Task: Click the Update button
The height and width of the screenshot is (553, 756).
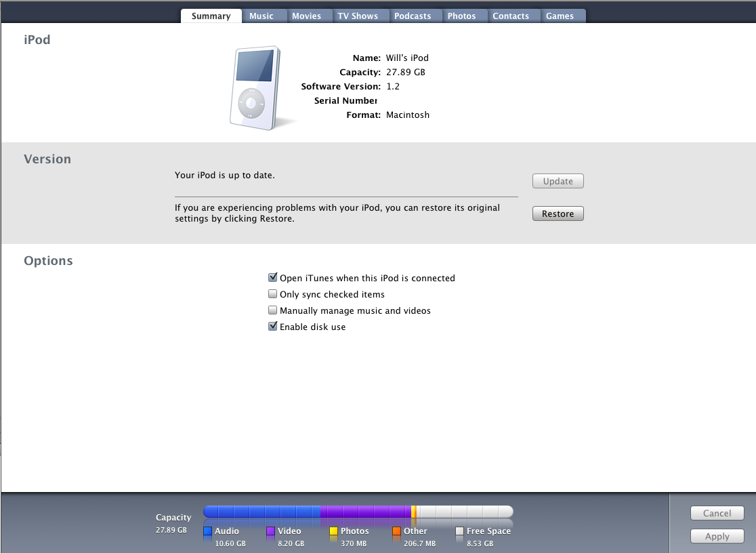Action: coord(558,181)
